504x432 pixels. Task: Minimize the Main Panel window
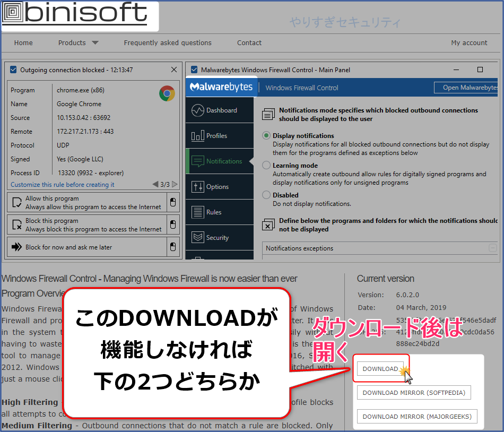click(x=456, y=70)
